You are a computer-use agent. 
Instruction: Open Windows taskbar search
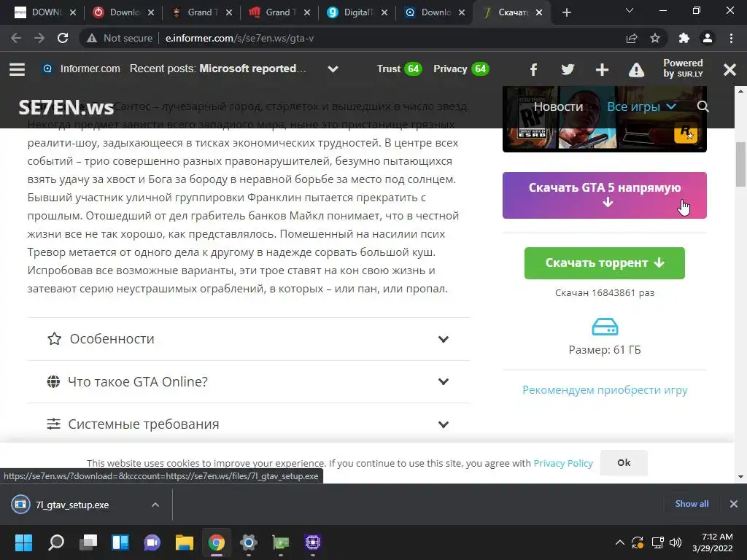coord(56,542)
